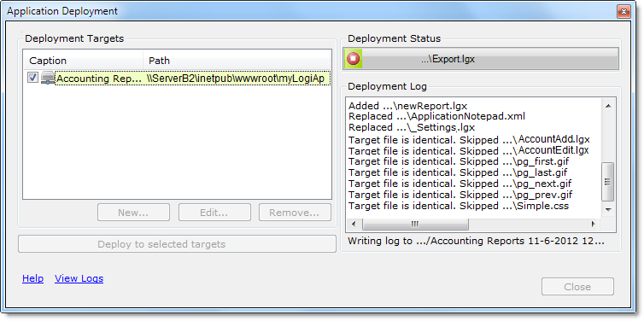Click log line Added ...\newReport.lgx
This screenshot has width=644, height=321.
pos(408,106)
